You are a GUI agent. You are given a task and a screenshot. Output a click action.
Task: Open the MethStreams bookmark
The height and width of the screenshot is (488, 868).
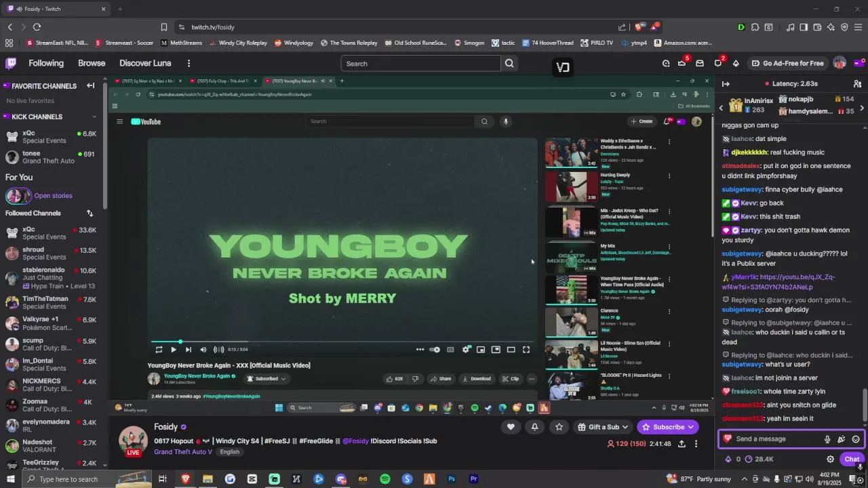coord(181,43)
